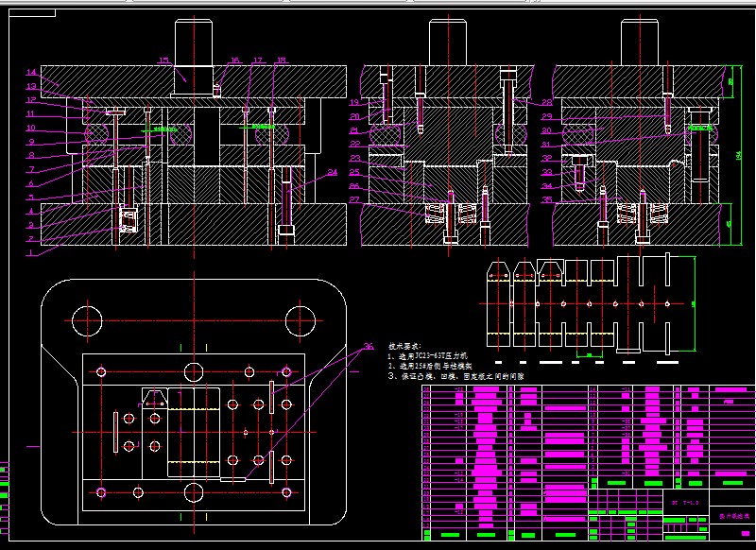Pick balloon number 27 in middle section view
Image resolution: width=756 pixels, height=550 pixels.
coord(354,199)
